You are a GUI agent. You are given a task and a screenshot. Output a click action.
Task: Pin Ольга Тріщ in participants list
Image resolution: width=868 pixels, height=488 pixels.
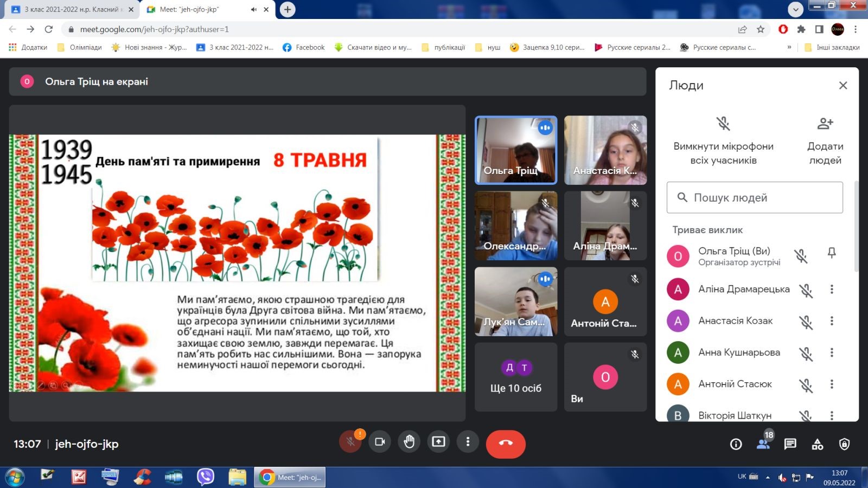click(x=831, y=253)
